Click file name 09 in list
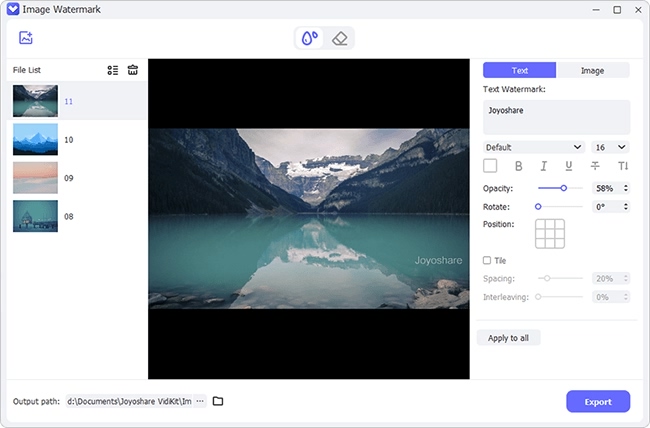The image size is (650, 428). (x=69, y=178)
